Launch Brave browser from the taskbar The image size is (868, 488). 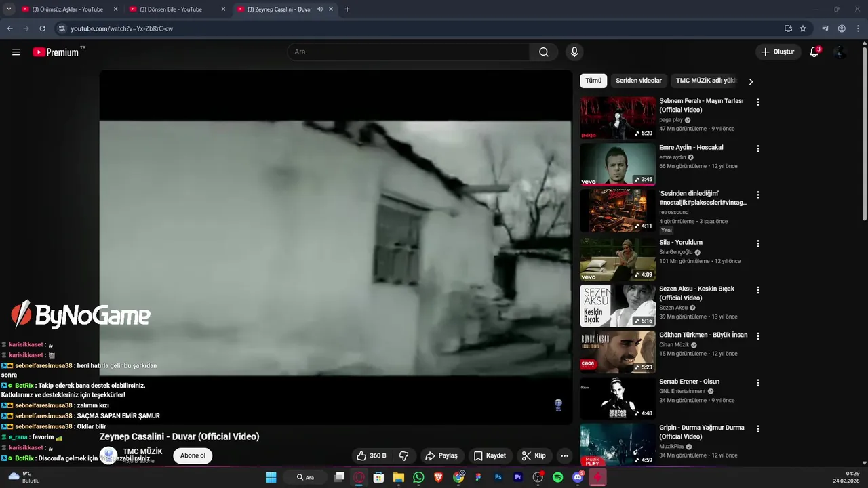(438, 477)
